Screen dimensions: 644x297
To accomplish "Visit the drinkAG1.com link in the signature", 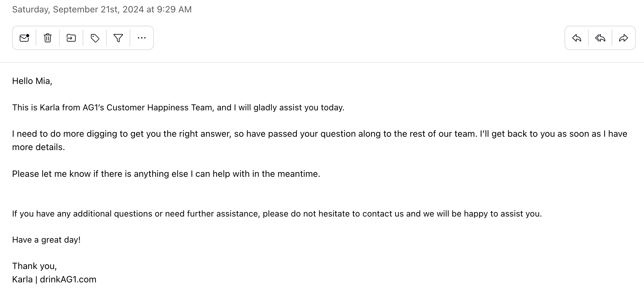I will pyautogui.click(x=68, y=279).
